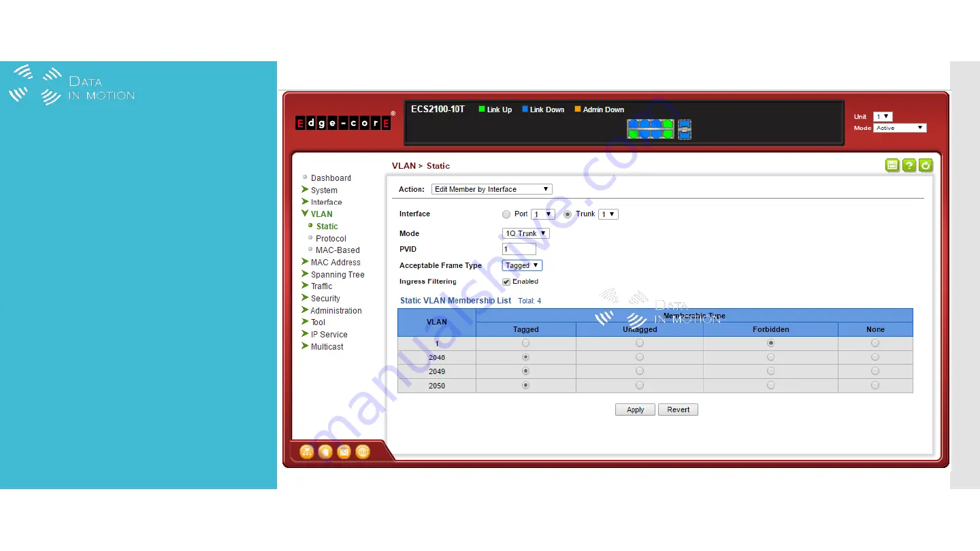Open the Action dropdown 'Edit Member by Interface'
The height and width of the screenshot is (551, 980).
coord(491,189)
